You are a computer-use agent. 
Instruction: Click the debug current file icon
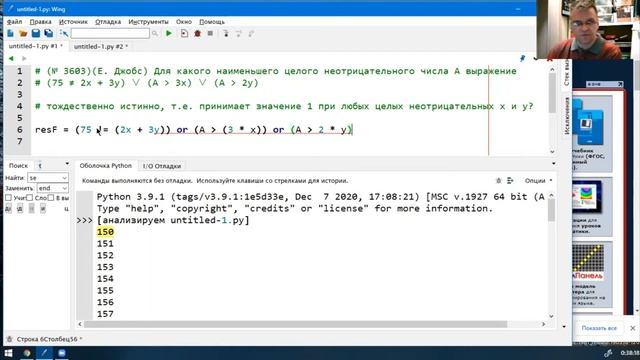pos(184,33)
